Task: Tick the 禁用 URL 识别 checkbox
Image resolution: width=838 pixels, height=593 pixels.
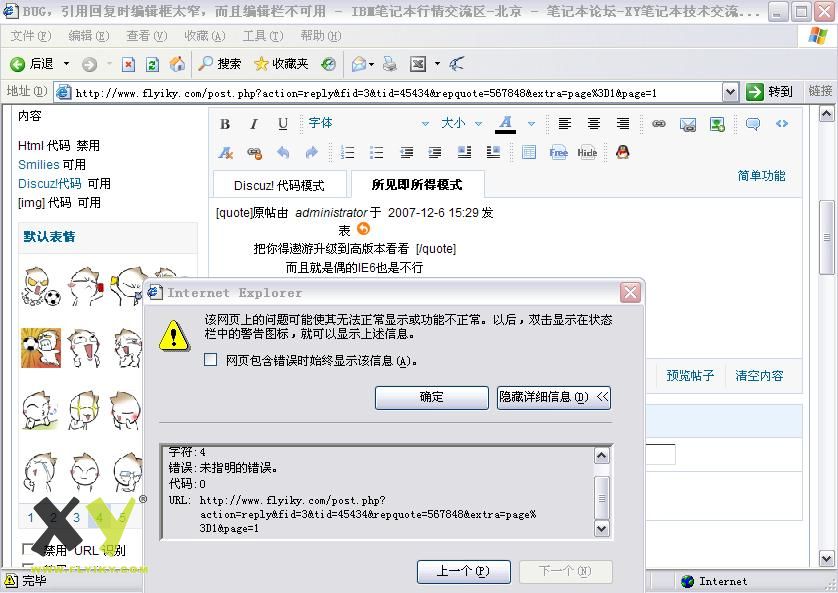Action: point(27,549)
